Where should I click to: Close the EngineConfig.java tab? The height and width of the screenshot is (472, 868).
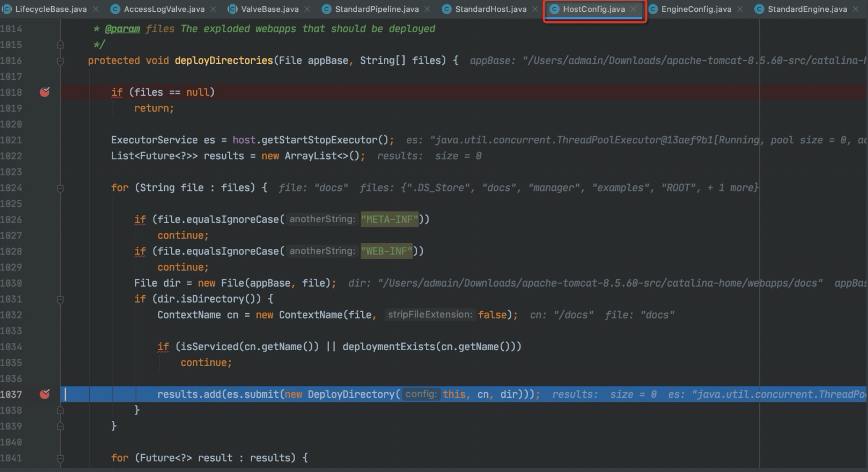[740, 9]
